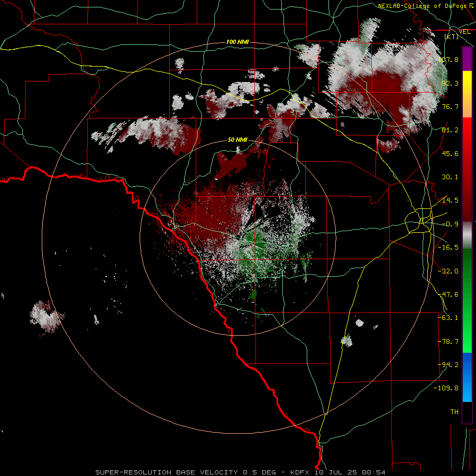Select the [KT] units label
This screenshot has height=476, width=476.
tap(451, 36)
